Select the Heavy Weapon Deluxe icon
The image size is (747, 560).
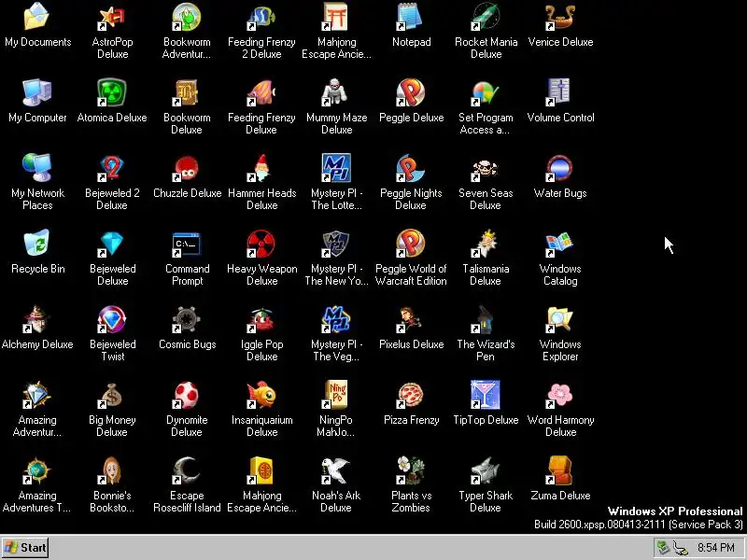[x=261, y=243]
